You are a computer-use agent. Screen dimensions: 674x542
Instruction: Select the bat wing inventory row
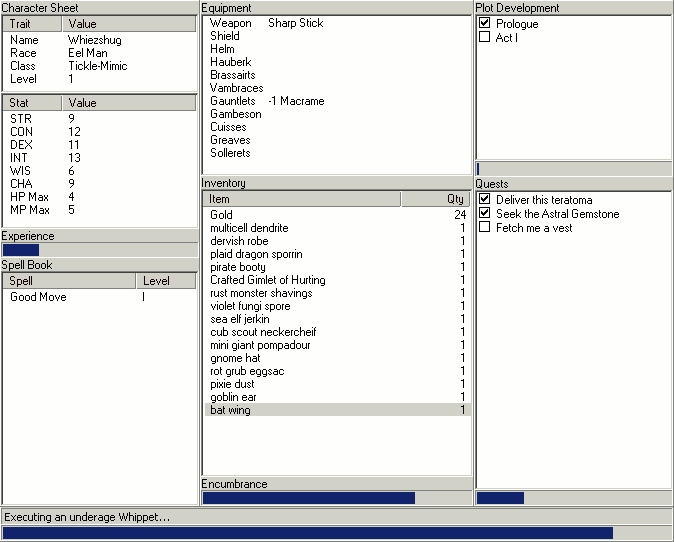pos(336,410)
